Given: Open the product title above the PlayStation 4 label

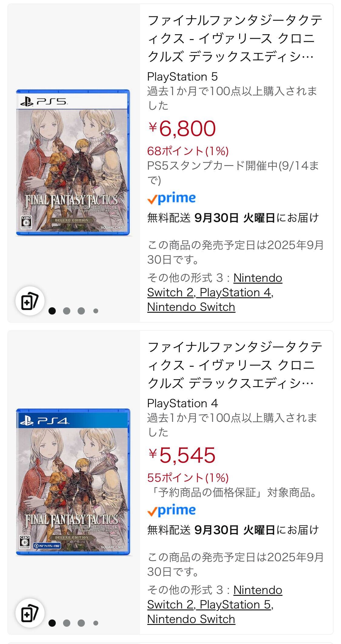Looking at the screenshot, I should click(x=231, y=365).
